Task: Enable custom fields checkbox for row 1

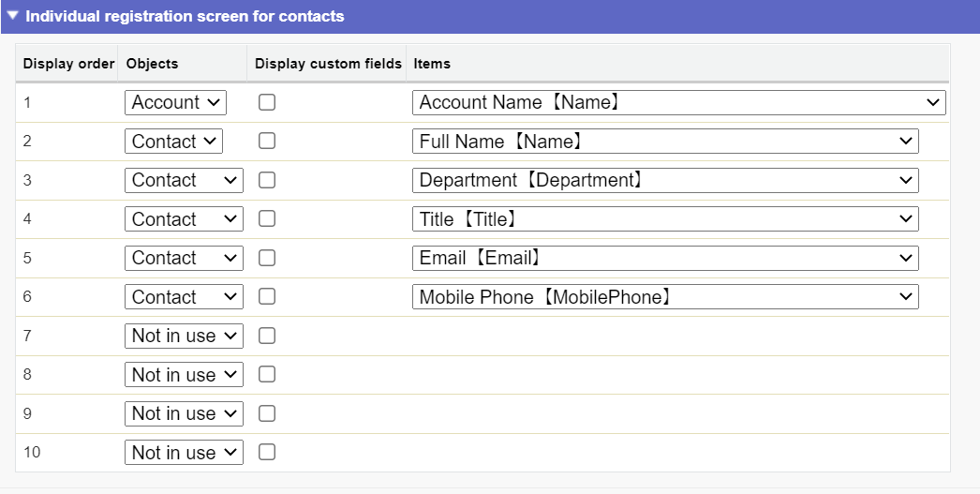Action: (267, 103)
